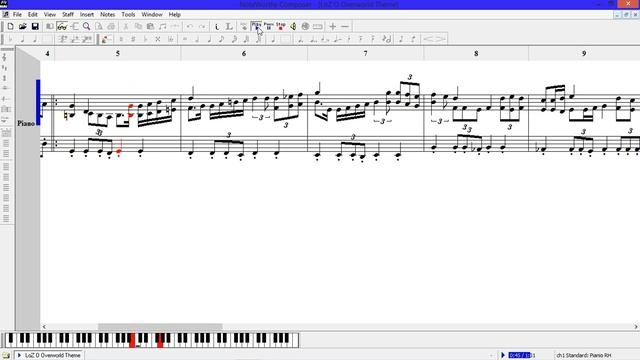Open the Notes menu
The width and height of the screenshot is (640, 360).
108,14
